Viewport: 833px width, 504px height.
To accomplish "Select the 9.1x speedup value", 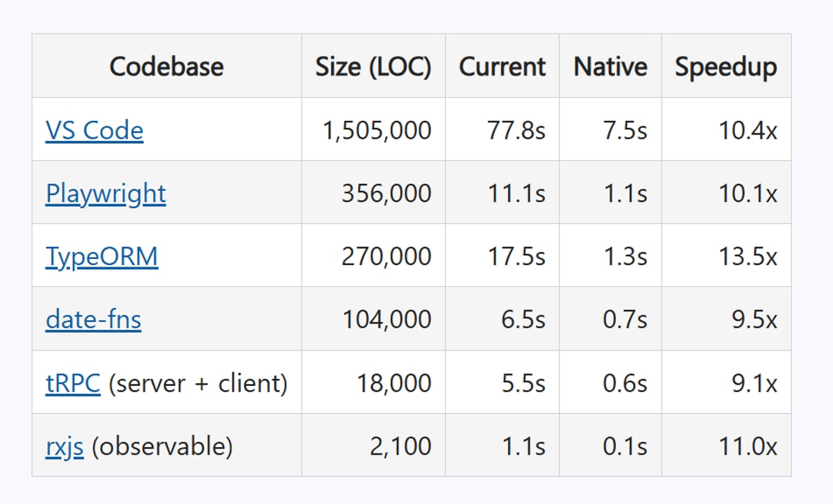I will [x=754, y=383].
